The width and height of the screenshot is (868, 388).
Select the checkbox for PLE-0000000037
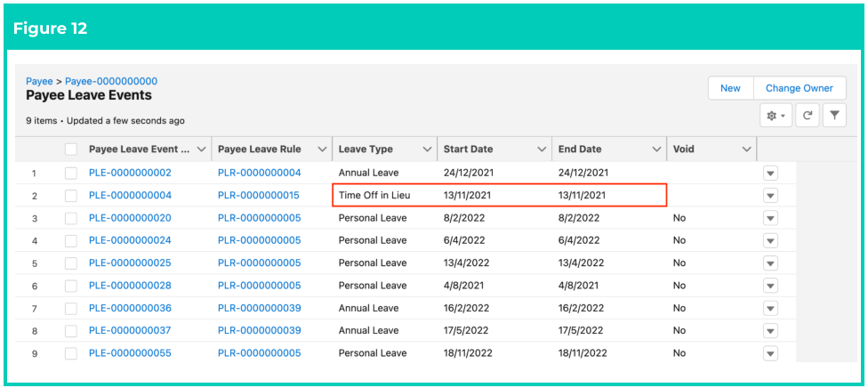click(71, 331)
